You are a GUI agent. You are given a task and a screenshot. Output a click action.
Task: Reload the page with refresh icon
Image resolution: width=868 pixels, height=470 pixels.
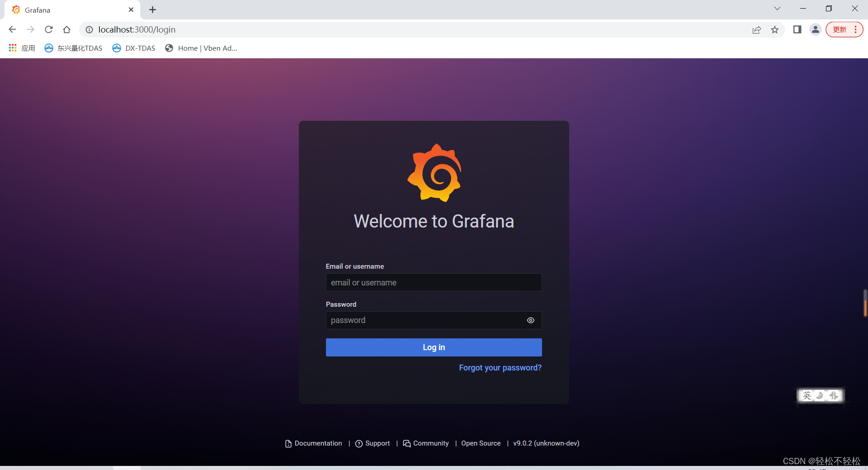coord(48,29)
